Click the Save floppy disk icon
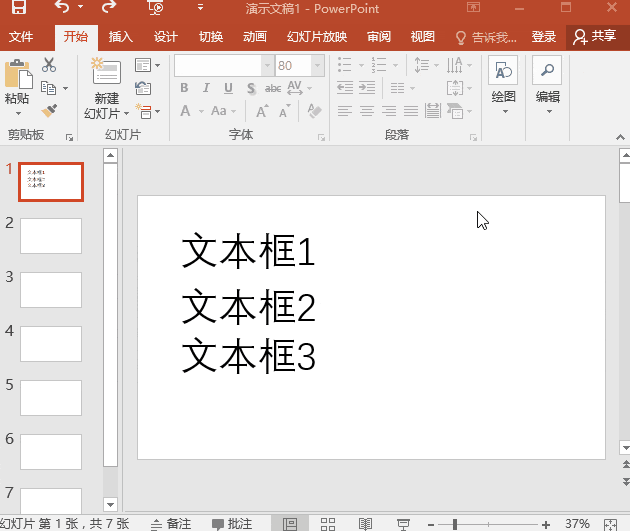This screenshot has height=531, width=630. (19, 7)
